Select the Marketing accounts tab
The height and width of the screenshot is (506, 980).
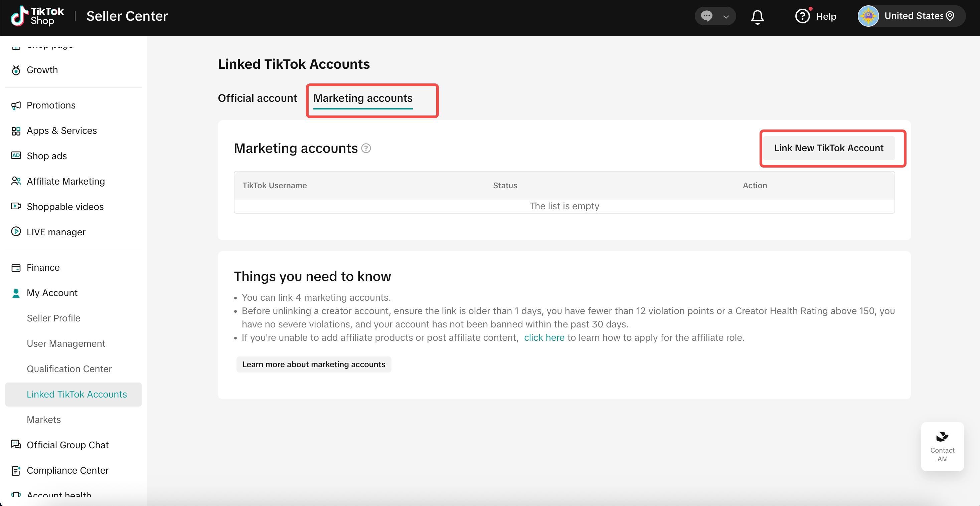[x=362, y=98]
